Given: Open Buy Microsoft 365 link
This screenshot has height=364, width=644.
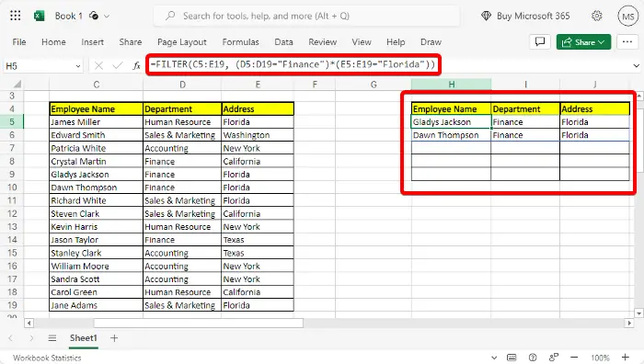Looking at the screenshot, I should pos(533,16).
